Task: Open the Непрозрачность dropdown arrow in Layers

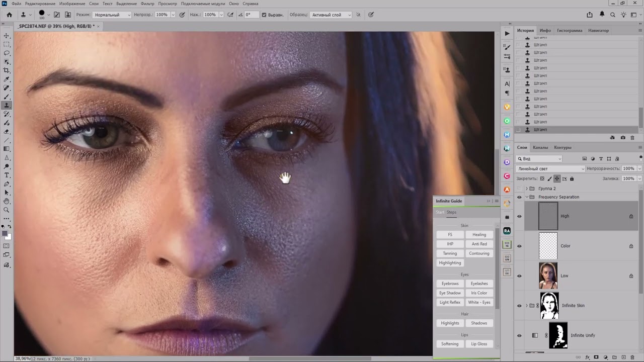Action: tap(640, 169)
